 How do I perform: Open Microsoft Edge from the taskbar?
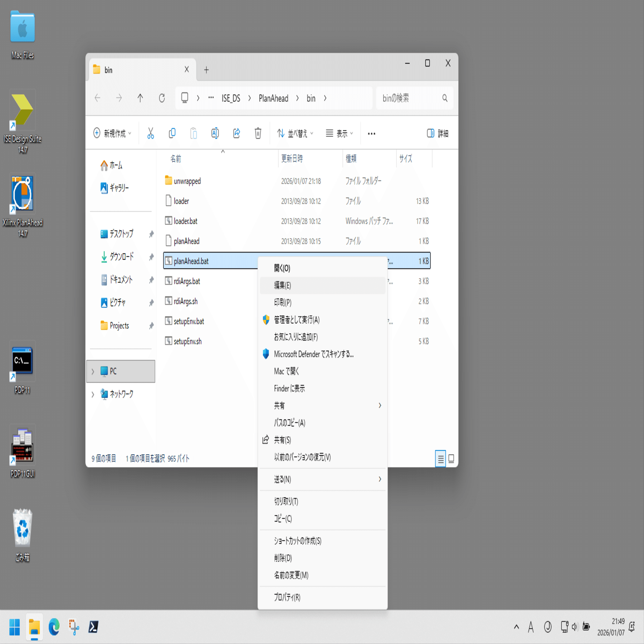(54, 627)
